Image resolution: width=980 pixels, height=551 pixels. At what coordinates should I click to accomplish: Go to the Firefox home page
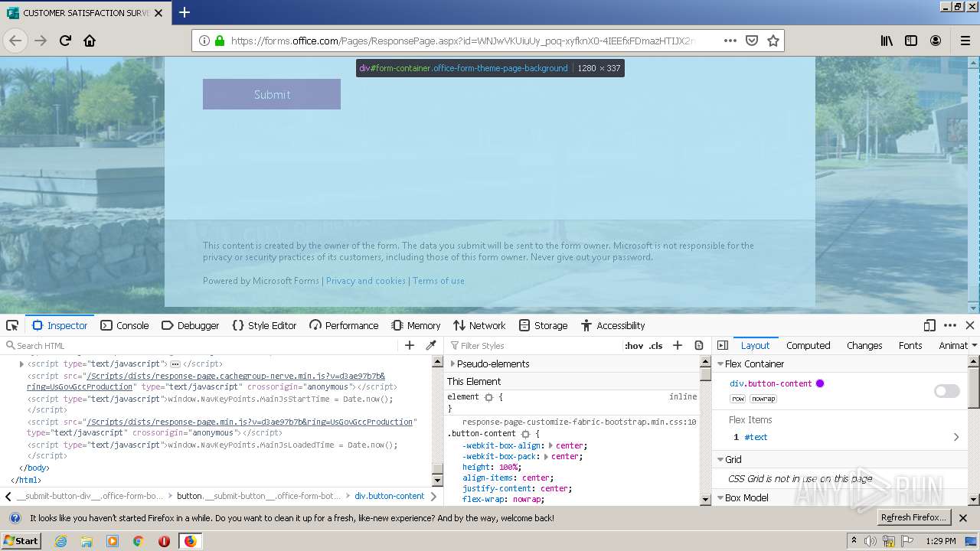pyautogui.click(x=90, y=41)
